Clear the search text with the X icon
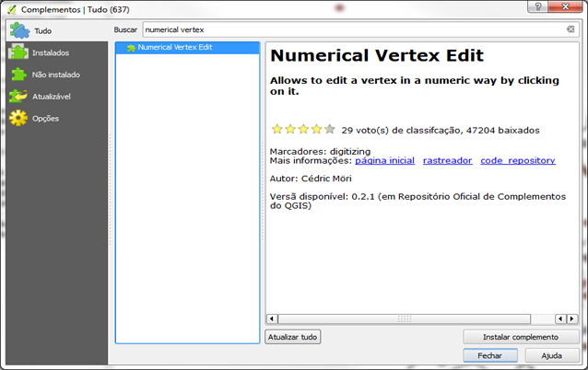 point(570,29)
